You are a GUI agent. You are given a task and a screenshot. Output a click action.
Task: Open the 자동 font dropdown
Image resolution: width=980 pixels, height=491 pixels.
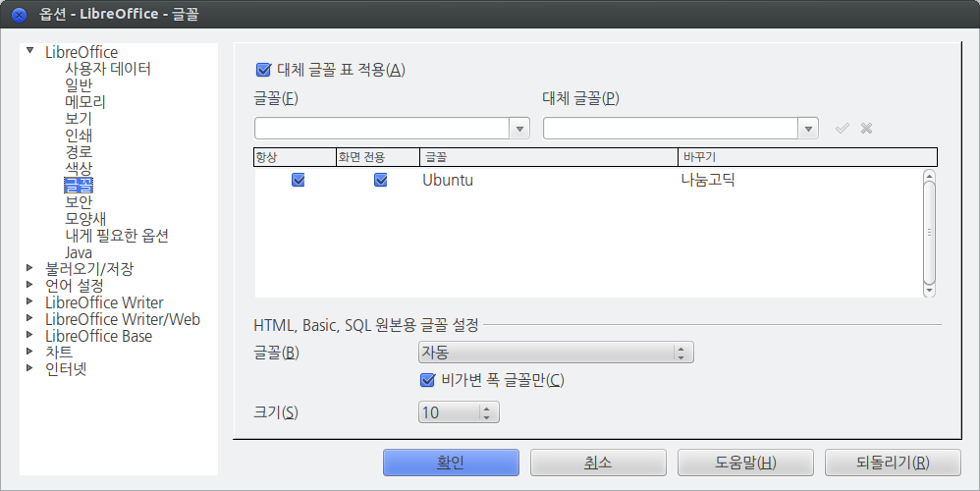click(x=556, y=353)
